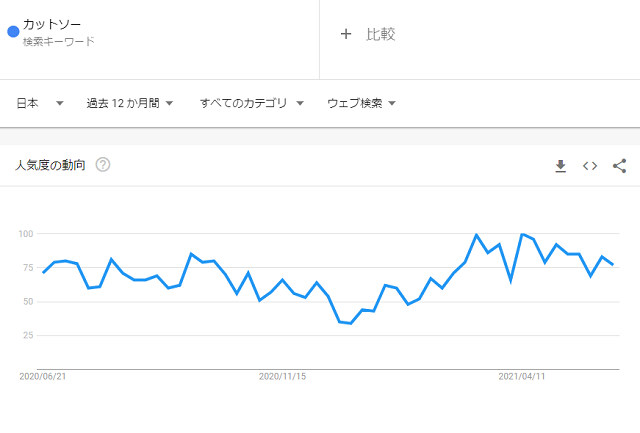The height and width of the screenshot is (433, 640).
Task: Edit the カットソー search term
Action: 52,24
